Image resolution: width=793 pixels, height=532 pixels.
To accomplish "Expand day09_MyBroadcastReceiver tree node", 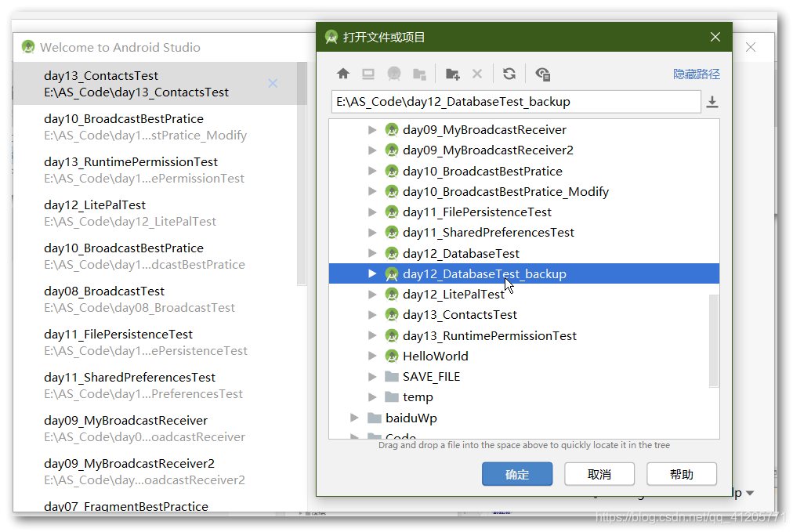I will 372,130.
